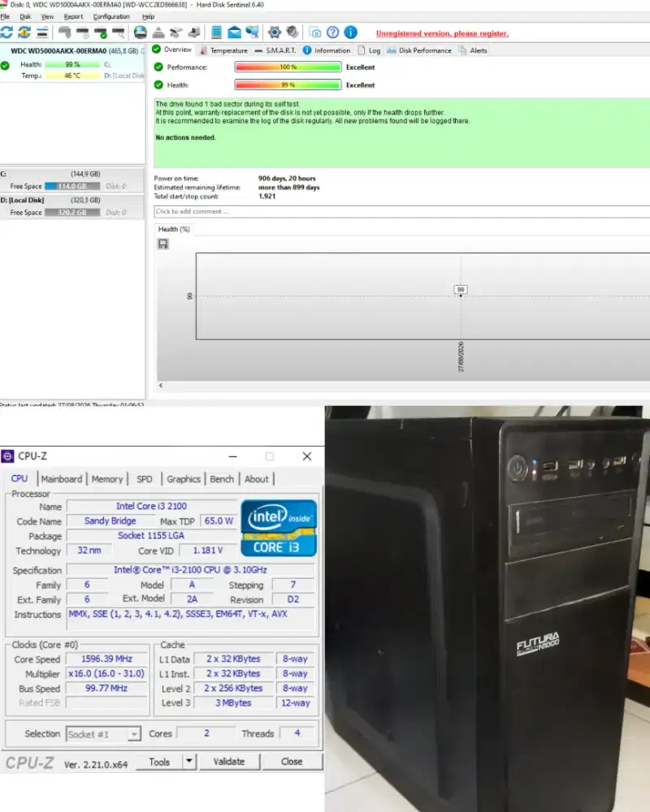
Task: Click the save floppy icon above health graph
Action: click(x=163, y=244)
